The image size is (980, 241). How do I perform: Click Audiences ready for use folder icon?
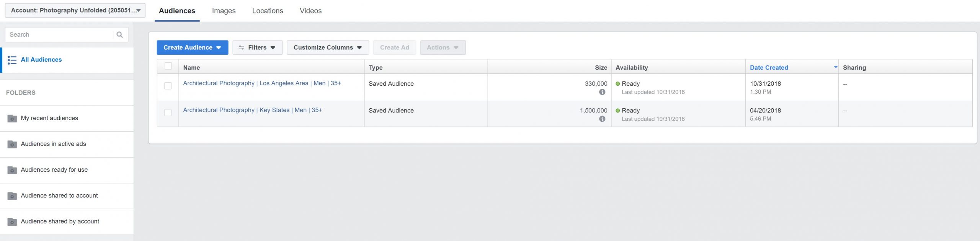coord(12,170)
